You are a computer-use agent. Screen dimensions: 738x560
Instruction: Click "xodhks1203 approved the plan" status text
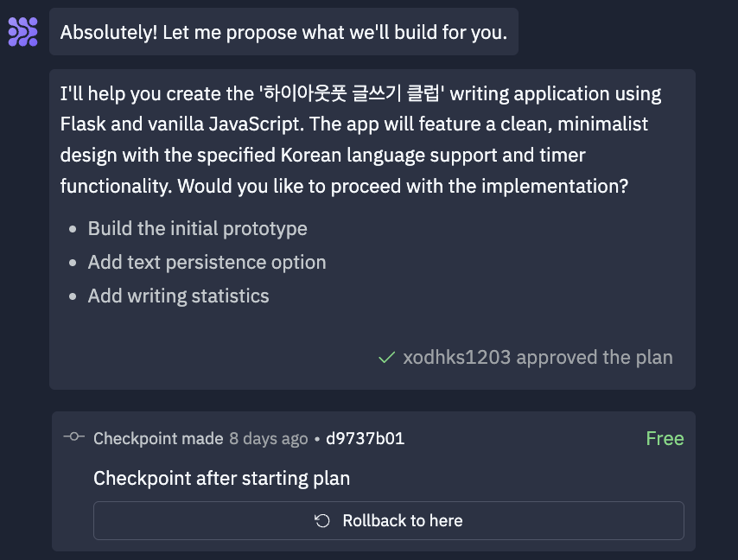(x=538, y=358)
